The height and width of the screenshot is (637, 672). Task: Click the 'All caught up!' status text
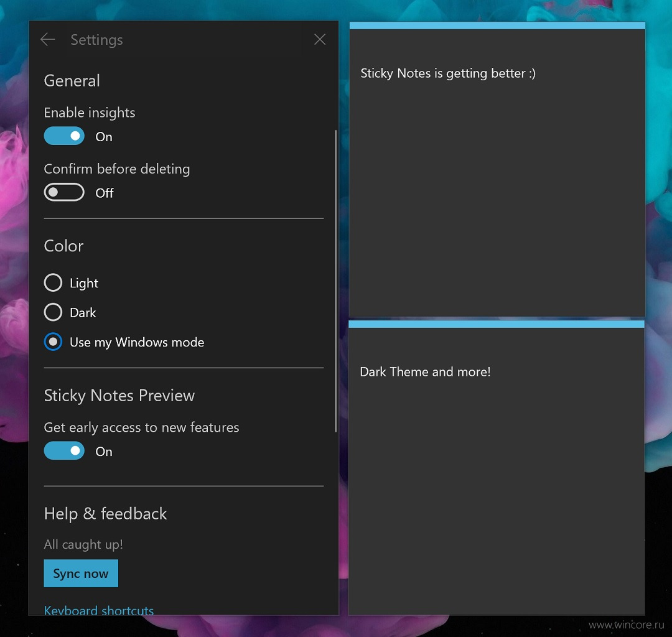point(83,544)
